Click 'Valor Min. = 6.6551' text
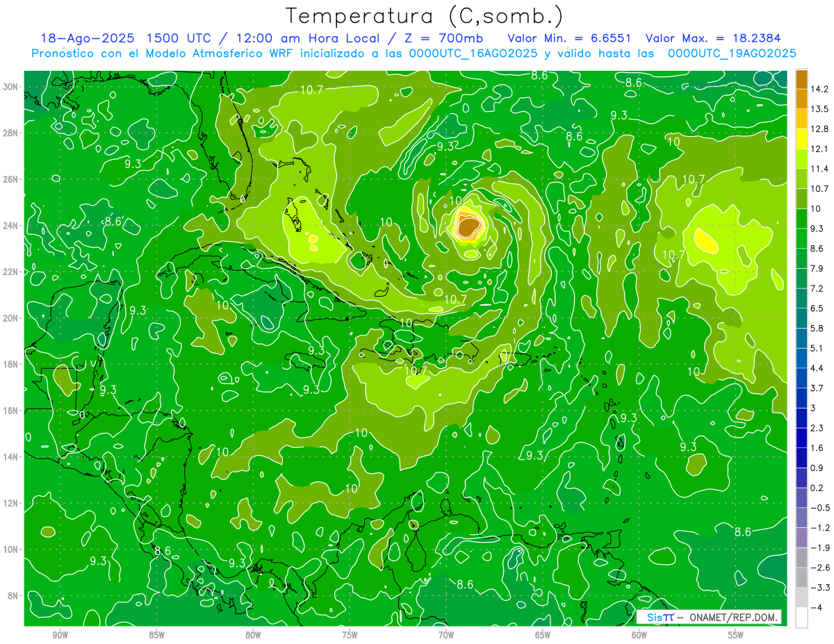 pos(569,38)
